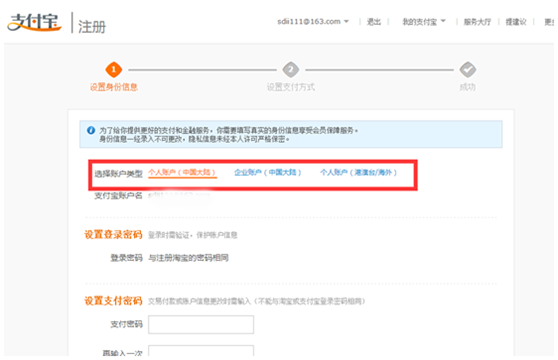Select 个人账户(中国大陆) account type tab

point(182,173)
